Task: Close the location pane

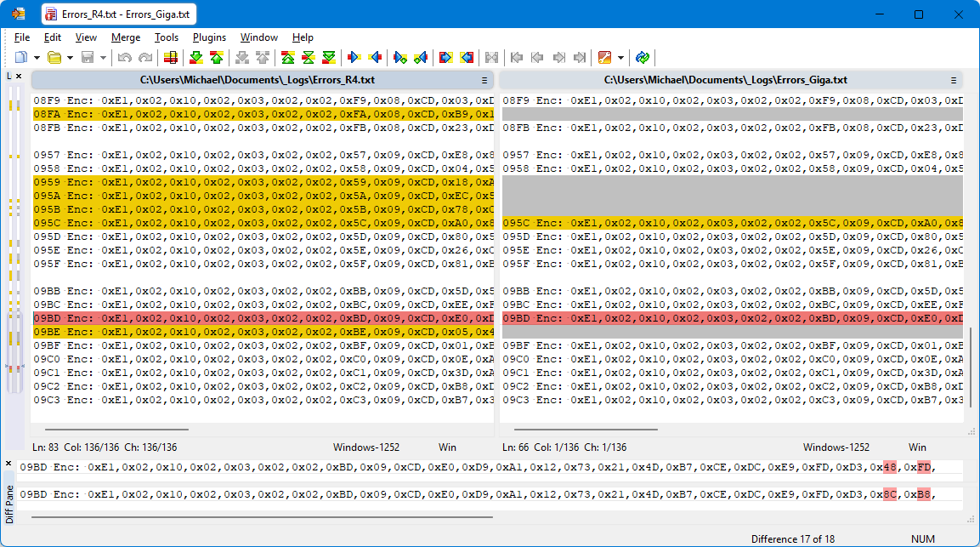Action: [19, 76]
